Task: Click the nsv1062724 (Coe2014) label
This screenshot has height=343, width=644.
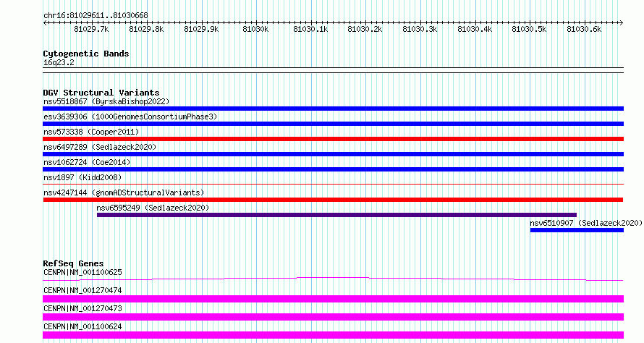Action: point(87,162)
